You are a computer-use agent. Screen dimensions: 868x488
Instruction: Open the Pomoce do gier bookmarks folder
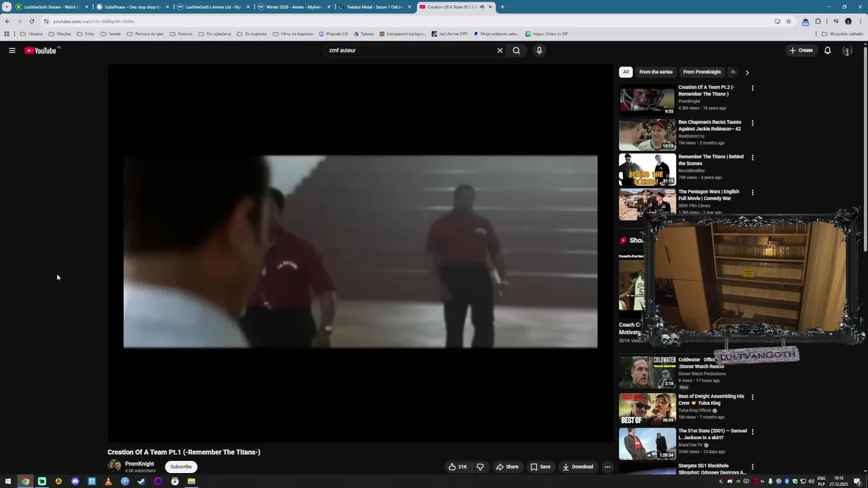click(145, 34)
